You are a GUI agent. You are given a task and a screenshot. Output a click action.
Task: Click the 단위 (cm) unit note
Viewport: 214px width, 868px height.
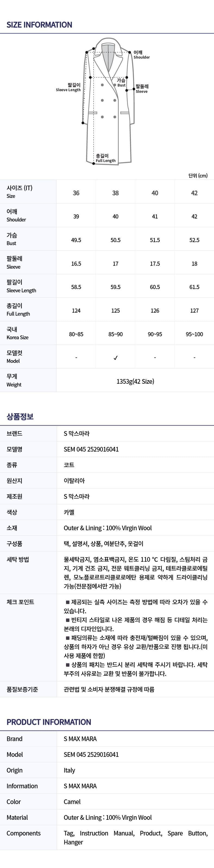pos(198,175)
